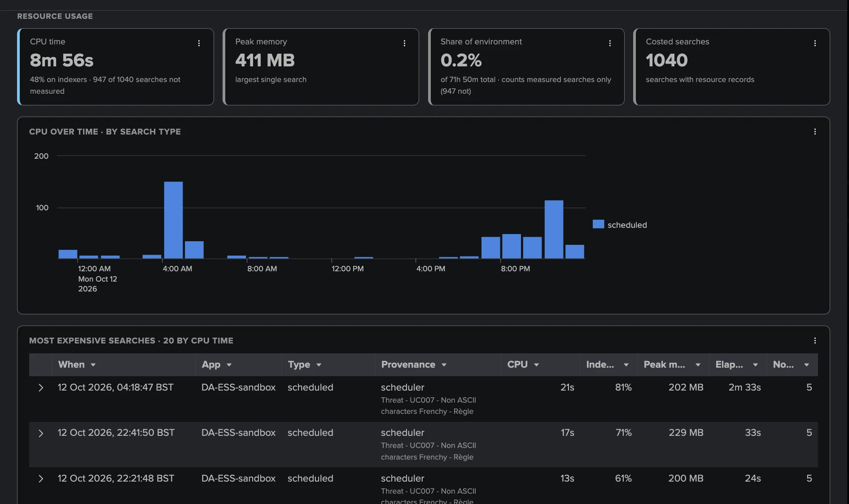Click the tallest bar after 4:00 AM
This screenshot has height=504, width=849.
[173, 220]
